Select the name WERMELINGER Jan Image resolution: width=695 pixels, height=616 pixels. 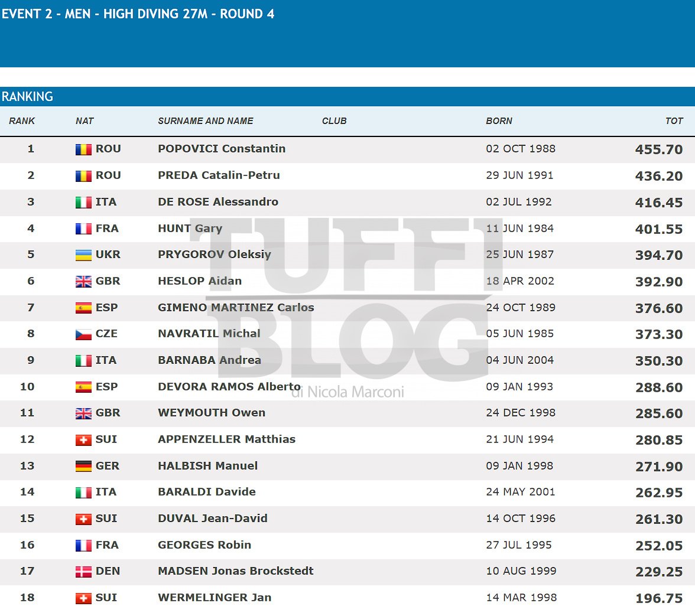[x=215, y=598]
